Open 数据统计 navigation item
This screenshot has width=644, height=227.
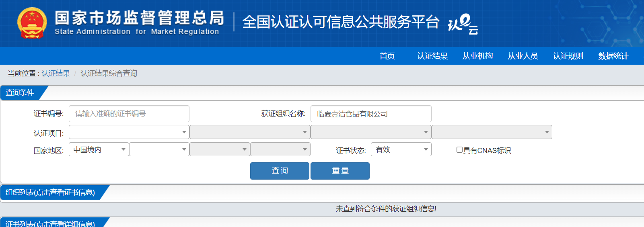[613, 56]
